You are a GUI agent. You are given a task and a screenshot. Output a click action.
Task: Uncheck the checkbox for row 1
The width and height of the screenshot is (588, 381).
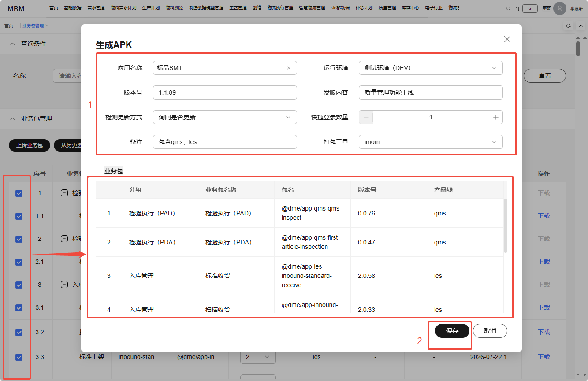click(19, 193)
